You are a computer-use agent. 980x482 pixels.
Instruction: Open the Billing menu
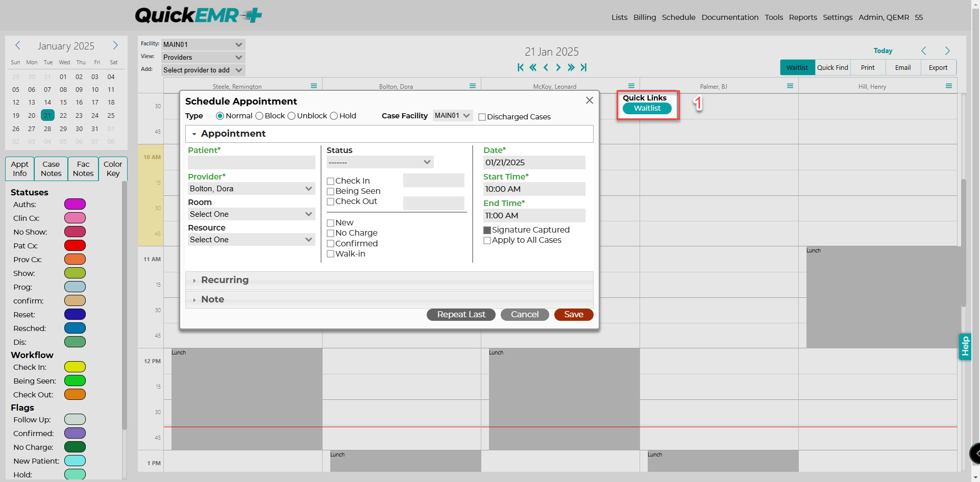pyautogui.click(x=645, y=17)
